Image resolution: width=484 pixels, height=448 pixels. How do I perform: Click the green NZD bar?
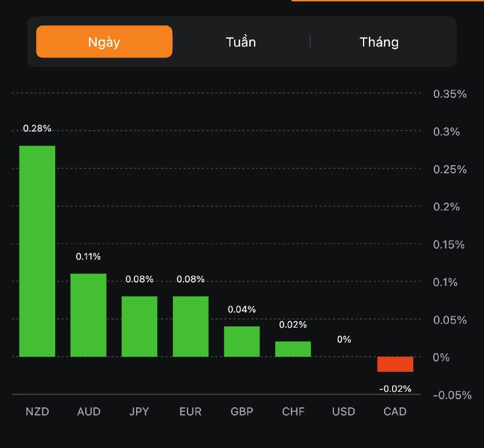pos(37,251)
